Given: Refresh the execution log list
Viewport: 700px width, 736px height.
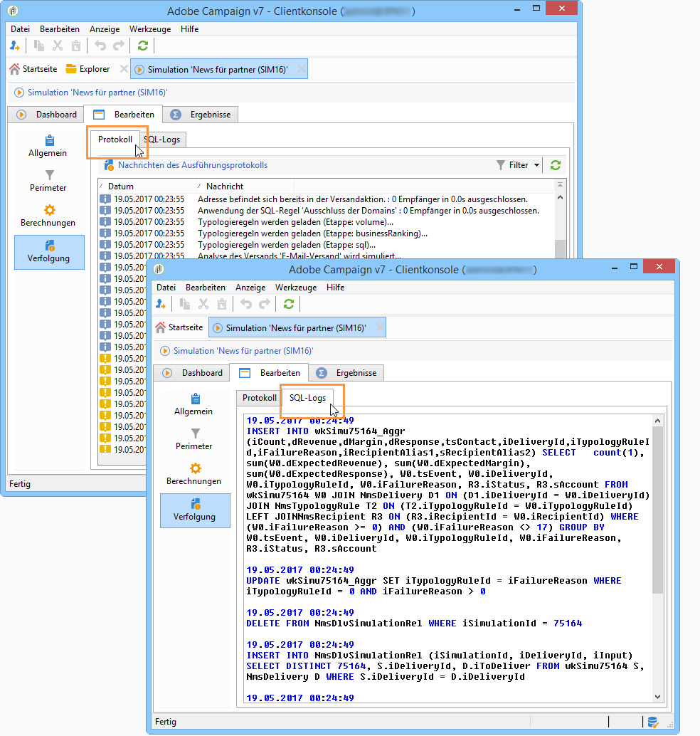Looking at the screenshot, I should (x=556, y=165).
